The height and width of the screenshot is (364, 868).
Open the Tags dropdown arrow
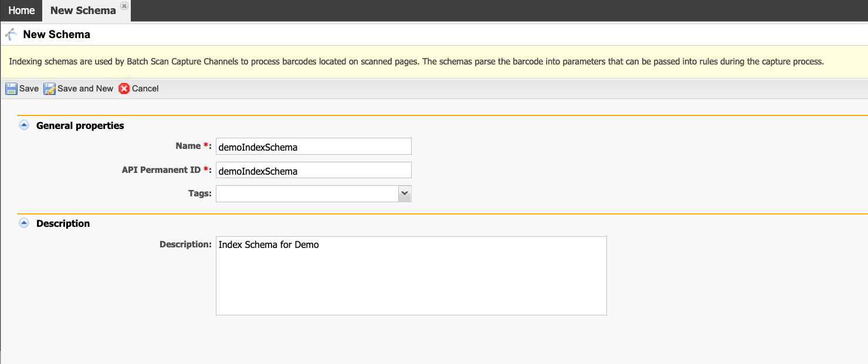[x=404, y=193]
